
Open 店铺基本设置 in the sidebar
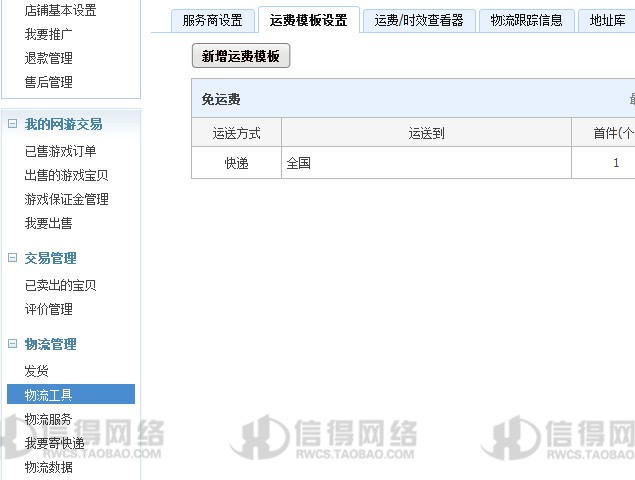pyautogui.click(x=60, y=10)
